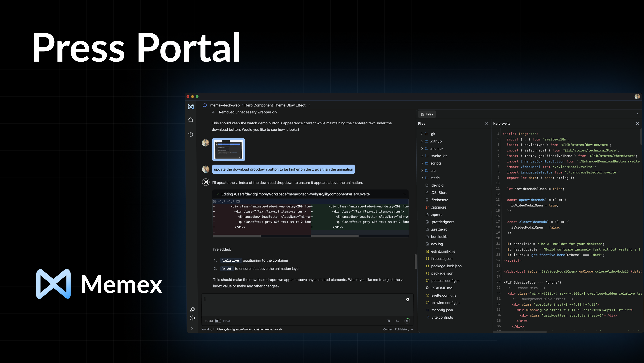
Task: Open the Files panel via the Files button
Action: [427, 114]
